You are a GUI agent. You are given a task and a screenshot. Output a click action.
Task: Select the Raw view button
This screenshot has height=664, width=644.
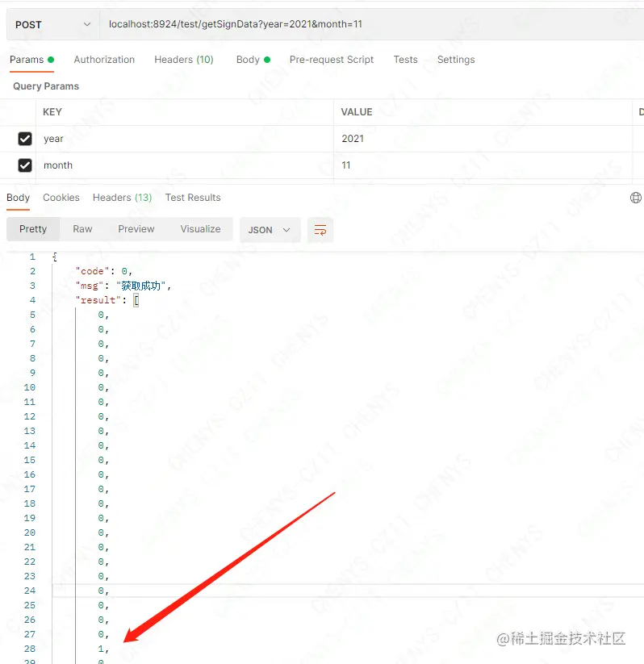point(82,229)
